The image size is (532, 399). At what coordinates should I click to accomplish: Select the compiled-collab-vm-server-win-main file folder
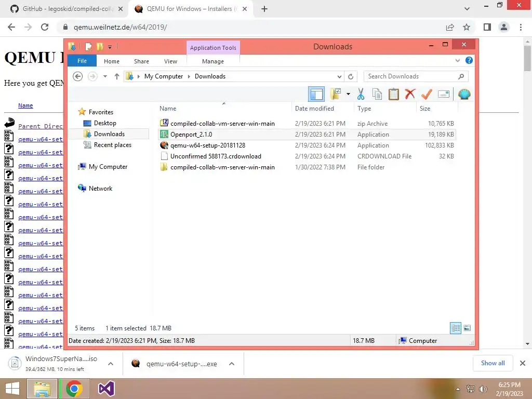coord(307,167)
